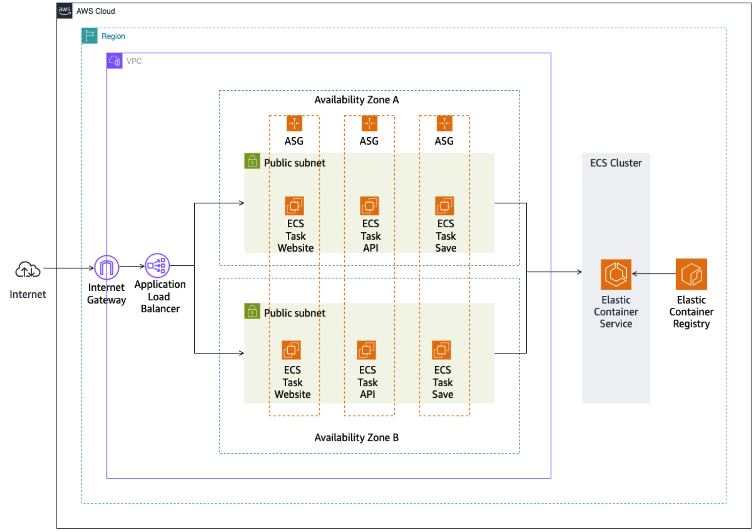Click ECS Task API icon in Zone A

(369, 206)
